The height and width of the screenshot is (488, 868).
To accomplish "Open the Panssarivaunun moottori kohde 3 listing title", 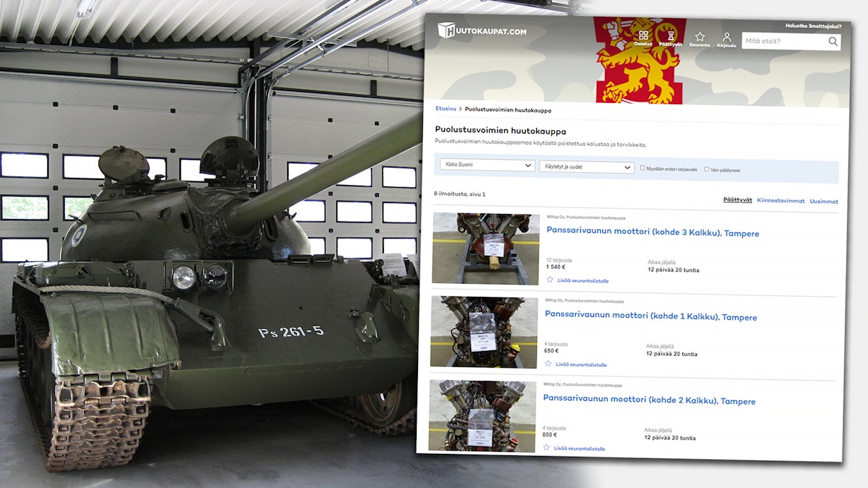I will [x=652, y=232].
